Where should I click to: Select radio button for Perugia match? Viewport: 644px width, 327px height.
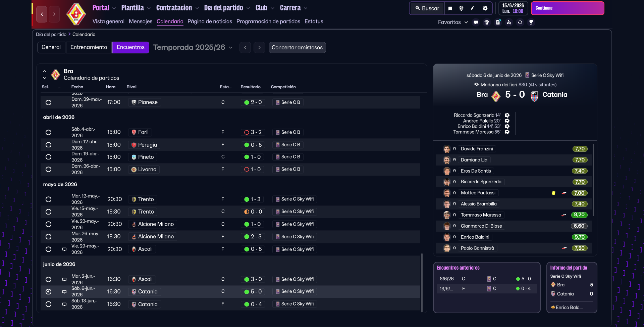coord(49,145)
